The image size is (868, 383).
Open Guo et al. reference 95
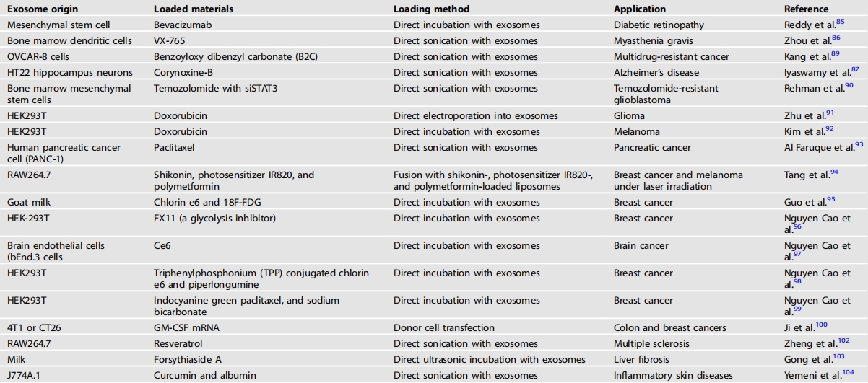point(829,200)
